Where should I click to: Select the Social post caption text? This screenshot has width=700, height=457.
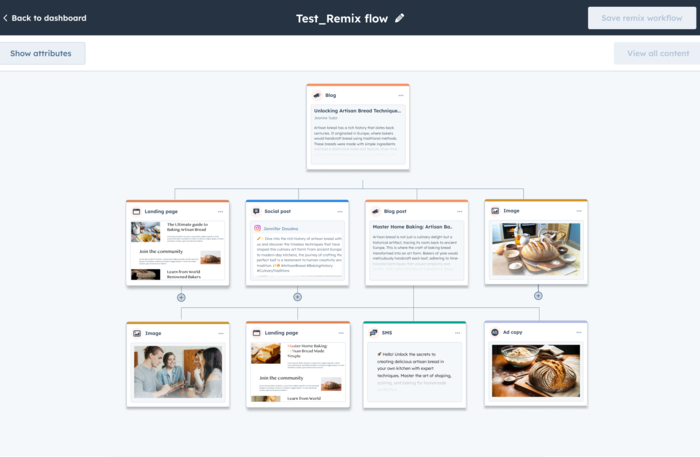click(x=299, y=254)
